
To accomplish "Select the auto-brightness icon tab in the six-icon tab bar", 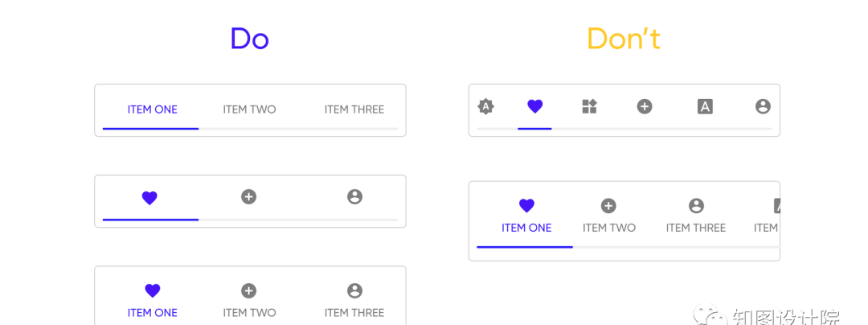I will click(486, 106).
